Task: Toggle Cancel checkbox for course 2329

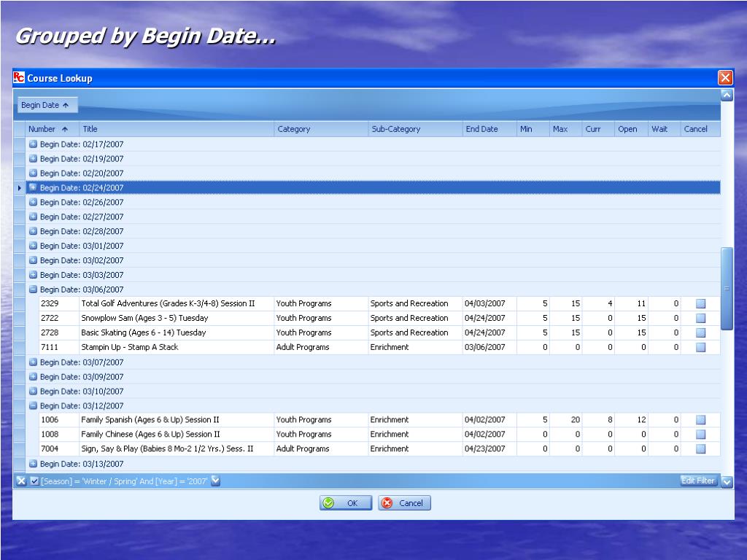Action: click(700, 303)
